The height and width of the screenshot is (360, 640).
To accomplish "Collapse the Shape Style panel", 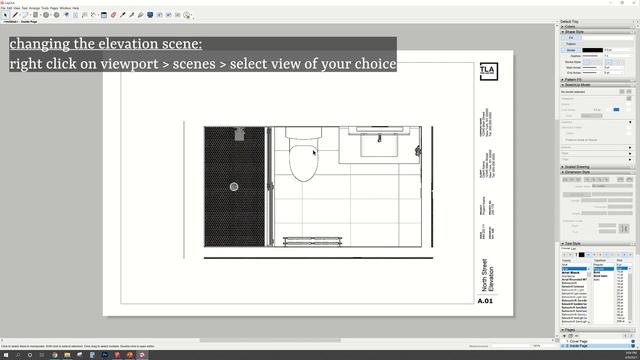I will (x=563, y=31).
